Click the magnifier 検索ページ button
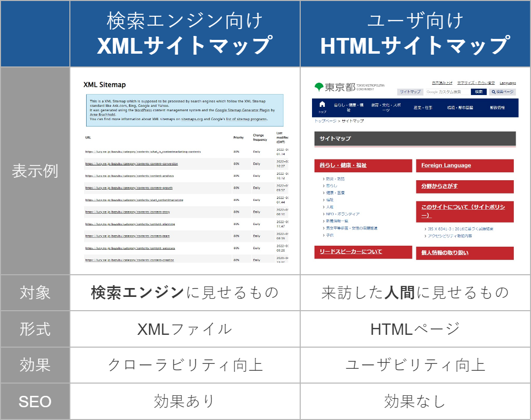The height and width of the screenshot is (420, 531). [x=502, y=92]
